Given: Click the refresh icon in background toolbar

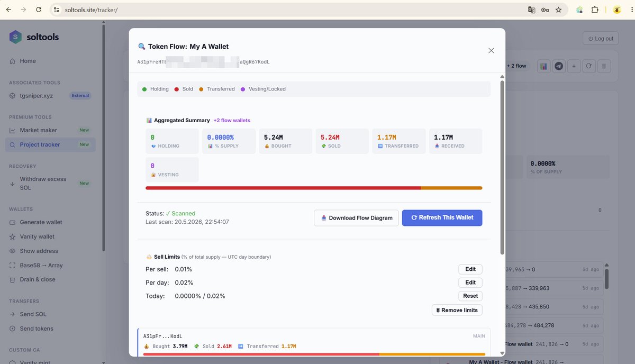Looking at the screenshot, I should (x=589, y=66).
